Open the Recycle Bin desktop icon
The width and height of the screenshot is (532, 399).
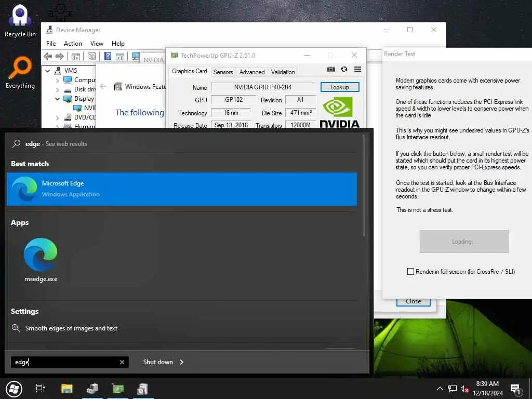[20, 21]
